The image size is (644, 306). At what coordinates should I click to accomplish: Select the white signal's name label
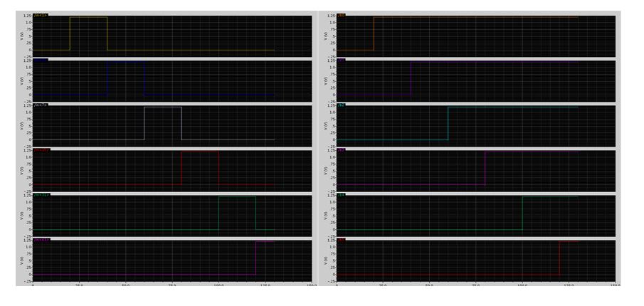pyautogui.click(x=41, y=105)
